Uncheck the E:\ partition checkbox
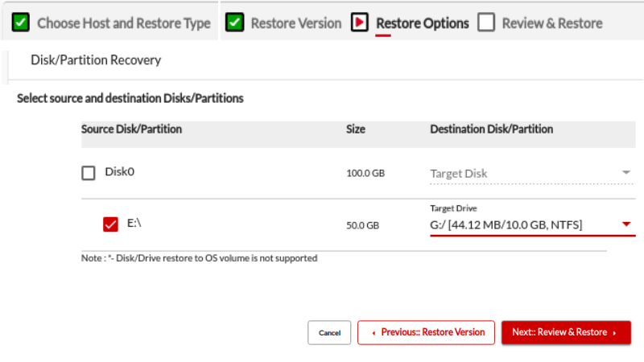The image size is (644, 362). [111, 224]
